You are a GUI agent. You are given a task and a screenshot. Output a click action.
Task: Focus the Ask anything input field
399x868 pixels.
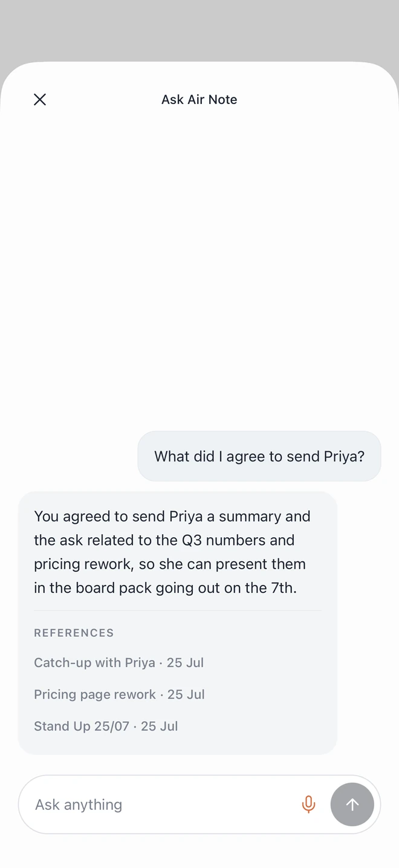pos(160,804)
